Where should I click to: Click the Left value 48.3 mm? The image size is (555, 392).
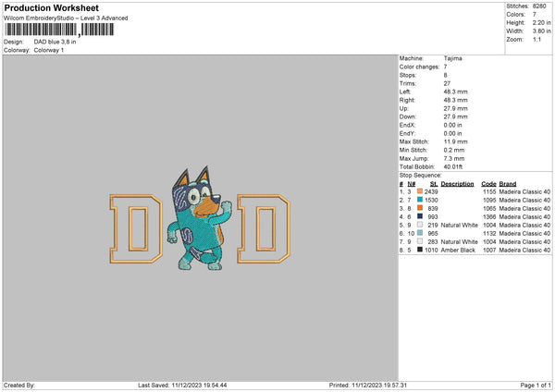(x=455, y=92)
